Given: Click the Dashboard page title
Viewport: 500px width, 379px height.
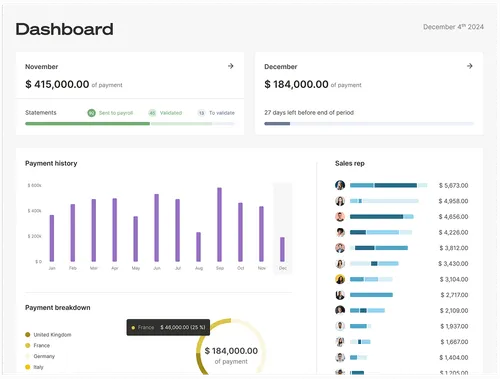Looking at the screenshot, I should tap(64, 29).
